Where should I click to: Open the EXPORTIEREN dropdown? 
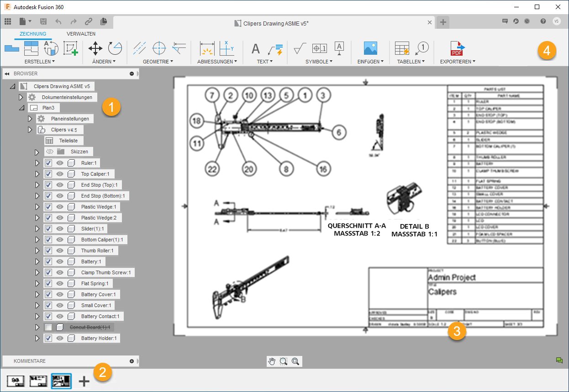(458, 61)
